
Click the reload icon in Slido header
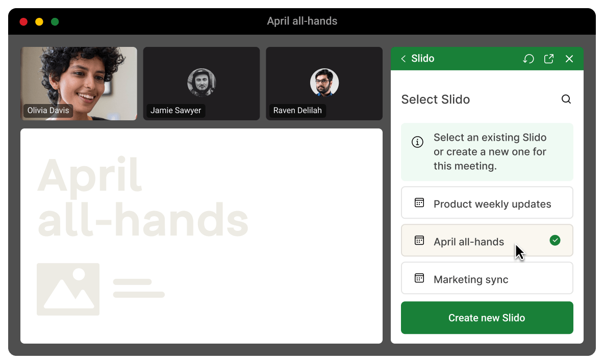[x=528, y=59]
